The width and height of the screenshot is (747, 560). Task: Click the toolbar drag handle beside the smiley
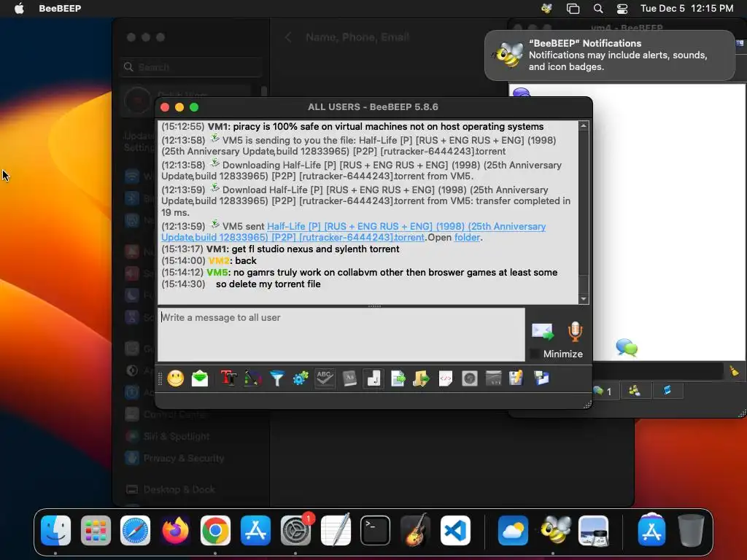pyautogui.click(x=160, y=378)
